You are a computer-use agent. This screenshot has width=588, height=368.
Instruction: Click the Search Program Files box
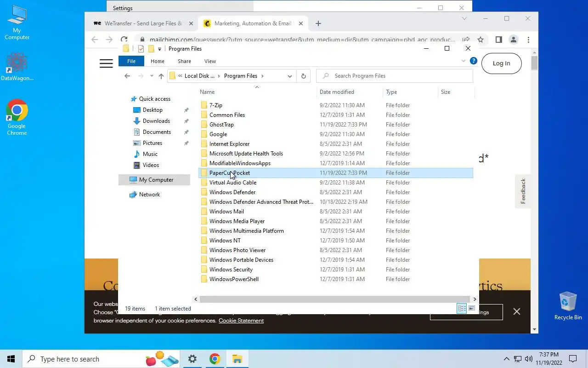(395, 76)
